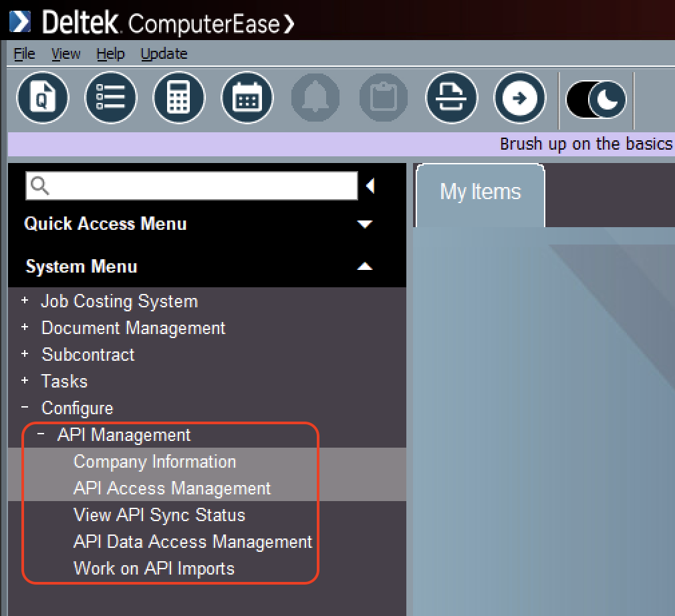The image size is (675, 616).
Task: Select Job Costing System tree item
Action: [119, 301]
